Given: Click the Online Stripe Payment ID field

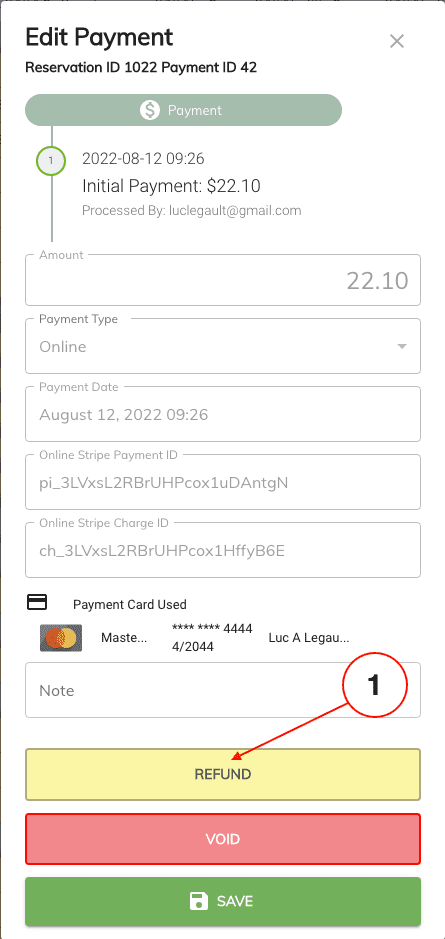Looking at the screenshot, I should tap(223, 482).
